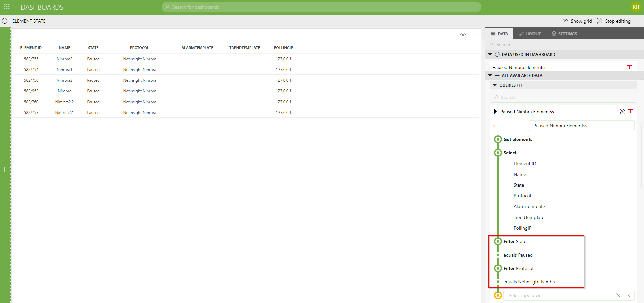Screen dimensions: 644x303
Task: Click element ID 582/756 cell
Action: click(31, 80)
